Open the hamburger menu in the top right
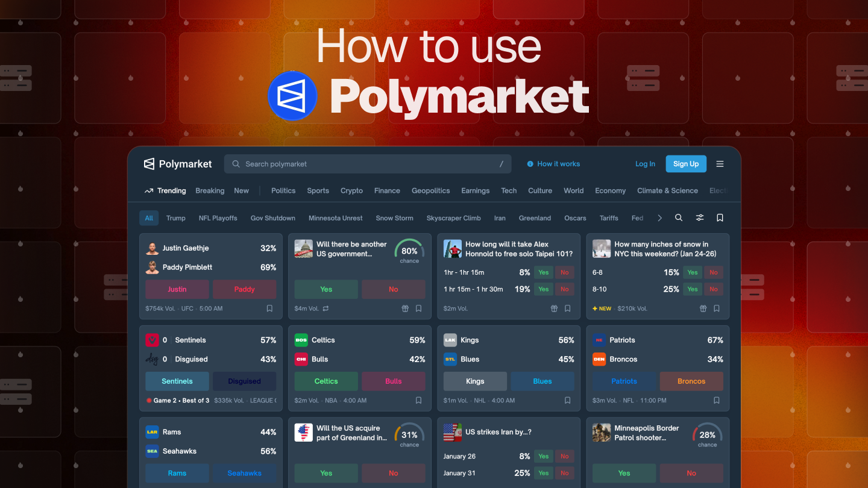Screen dimensions: 868x488 coord(720,163)
